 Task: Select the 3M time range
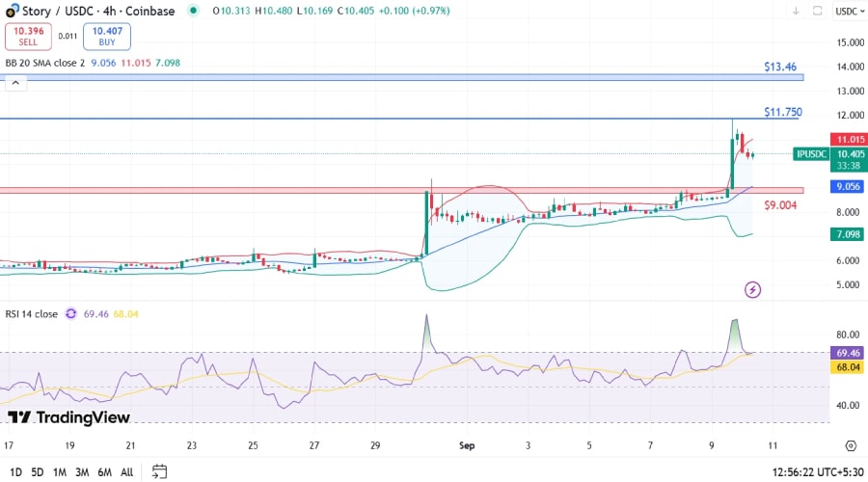click(82, 472)
